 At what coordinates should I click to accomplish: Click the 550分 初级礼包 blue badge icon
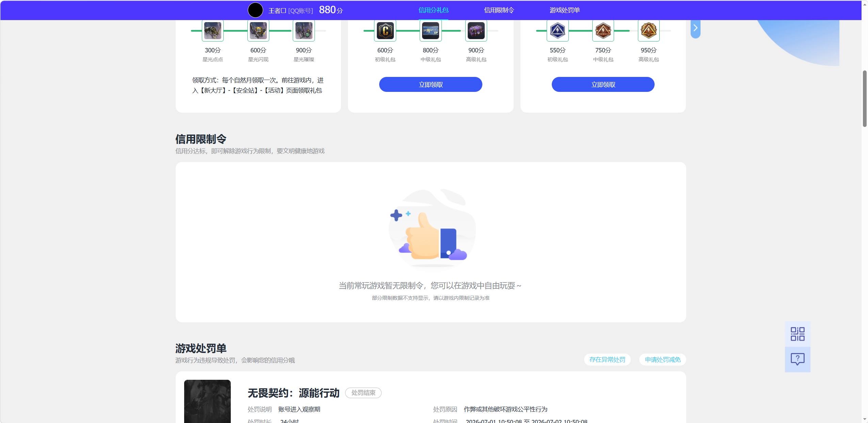coord(558,31)
